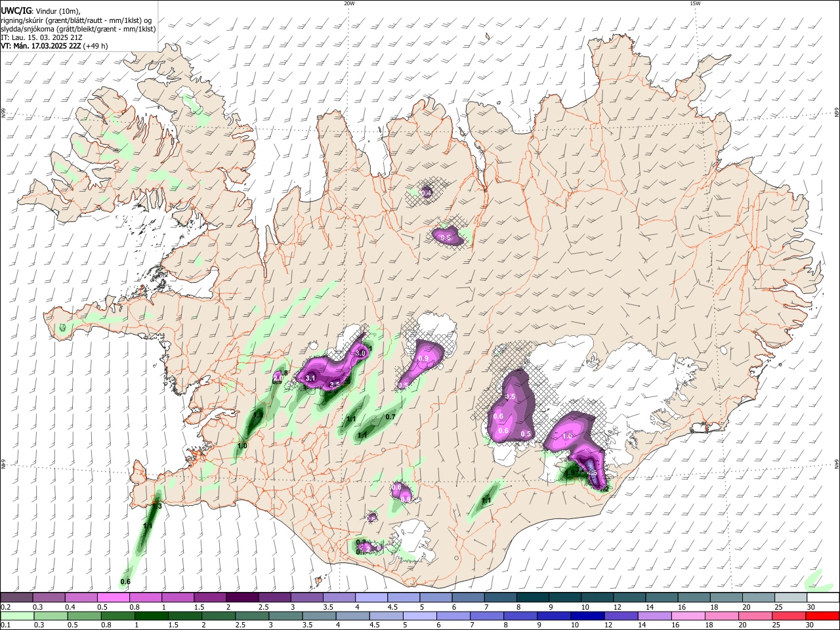
Task: Click the '64N' latitude label on right edge
Action: pyautogui.click(x=837, y=464)
